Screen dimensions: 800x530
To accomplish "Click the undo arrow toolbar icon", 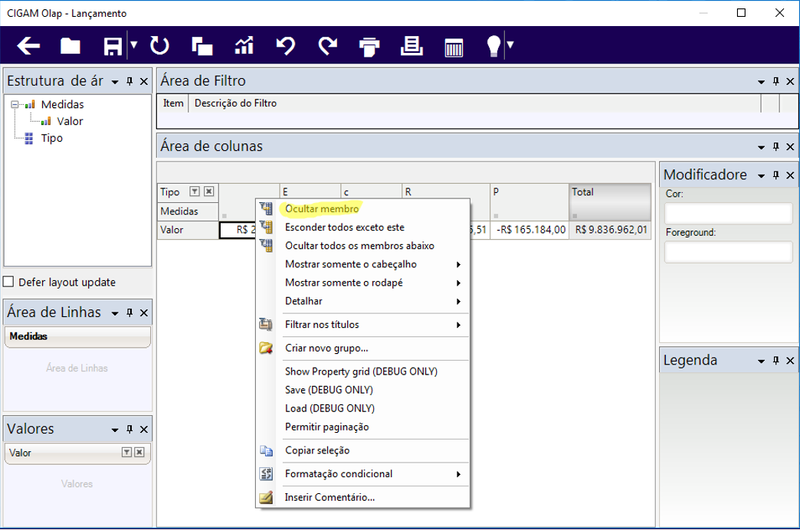I will [286, 46].
